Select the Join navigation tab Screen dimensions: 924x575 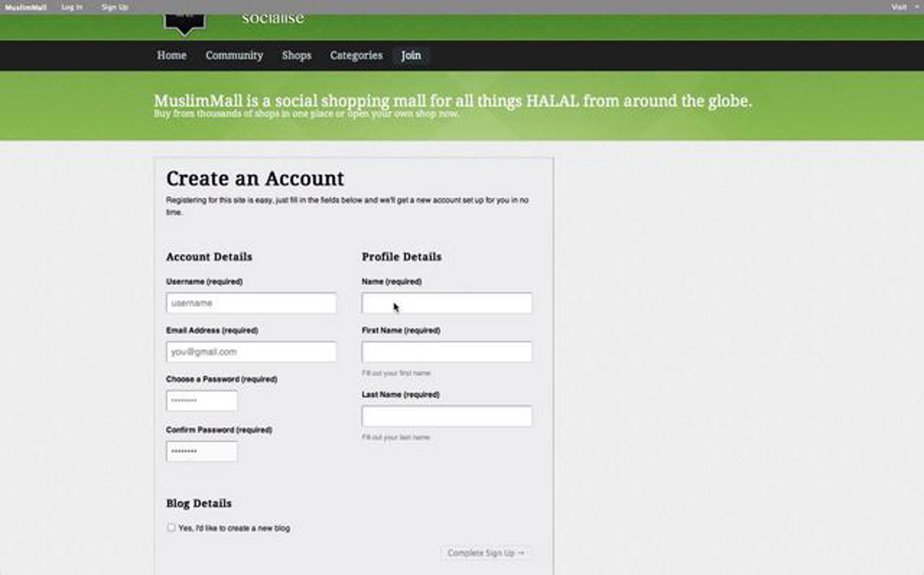click(411, 55)
